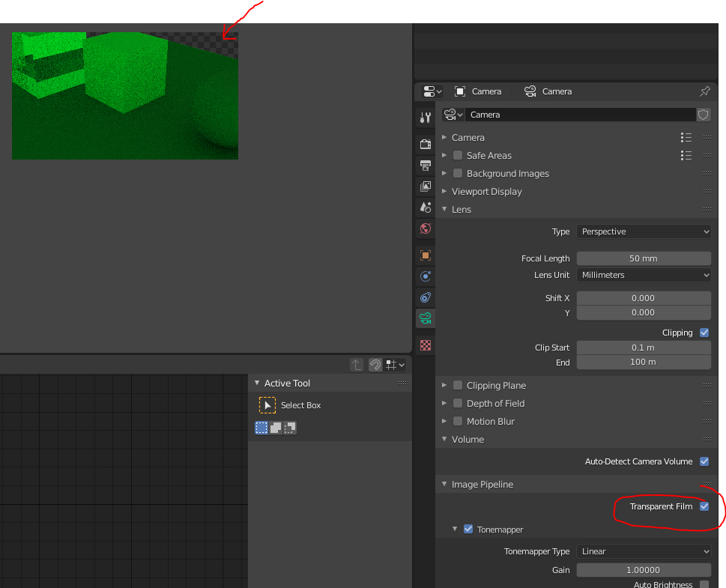Click the Camera datablock name field
Image resolution: width=726 pixels, height=588 pixels.
580,115
